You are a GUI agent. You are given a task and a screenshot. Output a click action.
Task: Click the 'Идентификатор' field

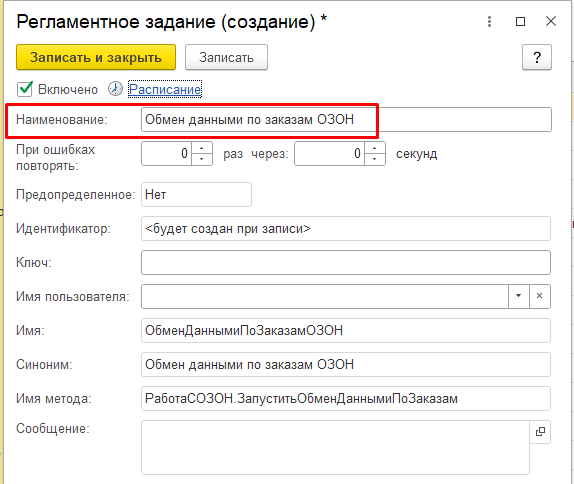point(346,228)
